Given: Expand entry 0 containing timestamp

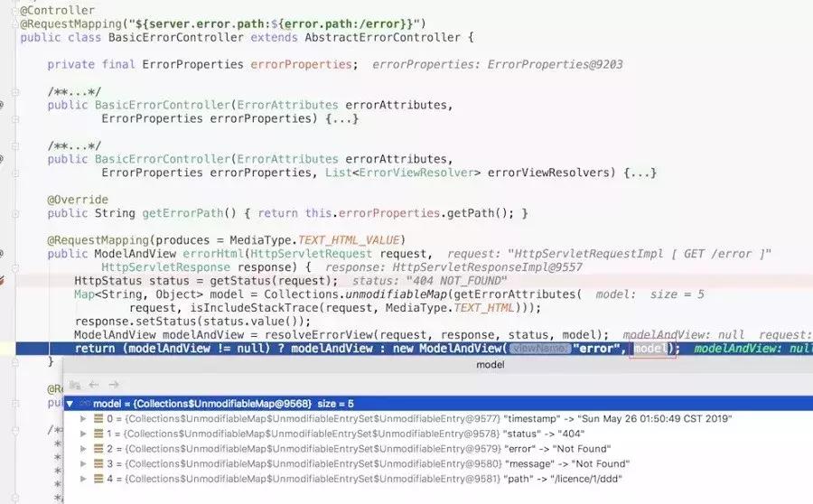Looking at the screenshot, I should point(83,418).
